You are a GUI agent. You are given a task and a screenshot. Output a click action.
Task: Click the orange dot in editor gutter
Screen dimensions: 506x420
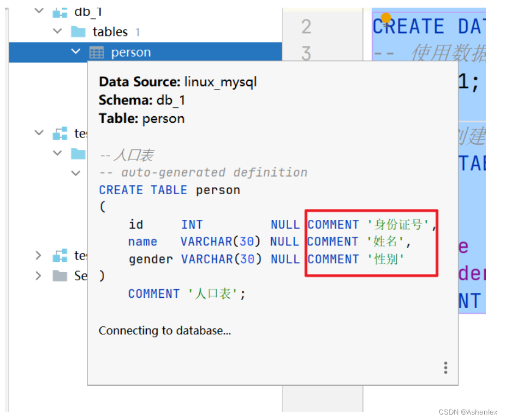[386, 18]
